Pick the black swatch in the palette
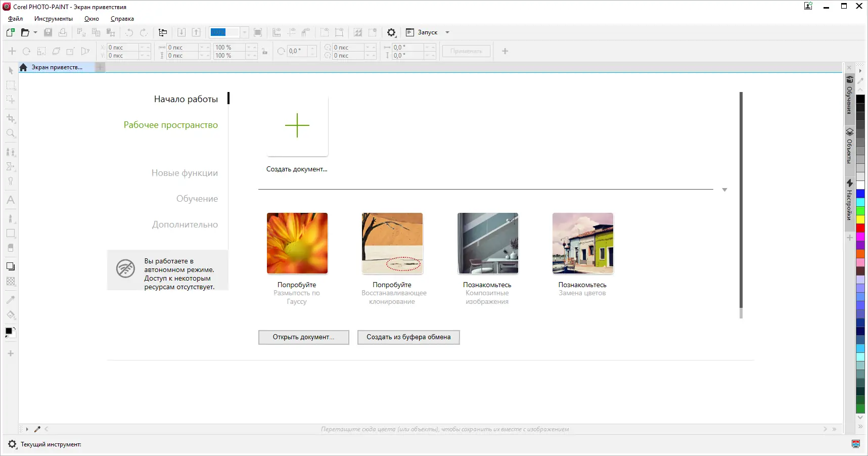This screenshot has width=868, height=456. (x=860, y=99)
